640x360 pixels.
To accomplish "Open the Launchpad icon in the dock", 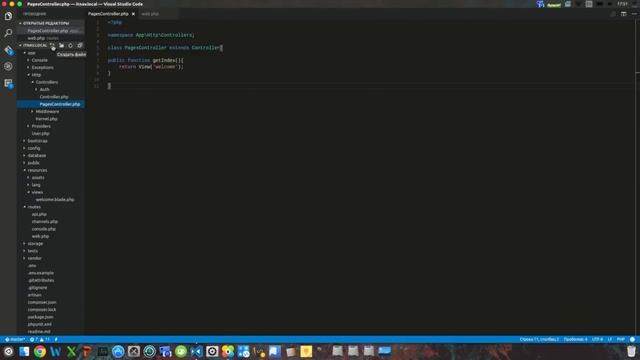I will pos(8,351).
